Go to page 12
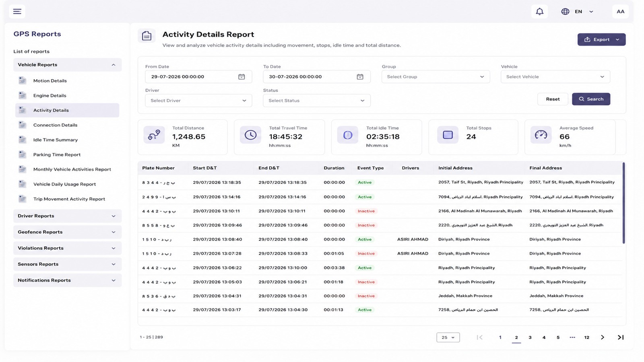The height and width of the screenshot is (362, 644). 586,337
